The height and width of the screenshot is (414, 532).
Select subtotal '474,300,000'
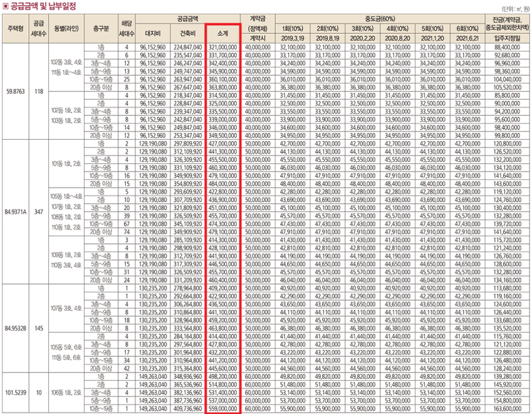(x=222, y=224)
